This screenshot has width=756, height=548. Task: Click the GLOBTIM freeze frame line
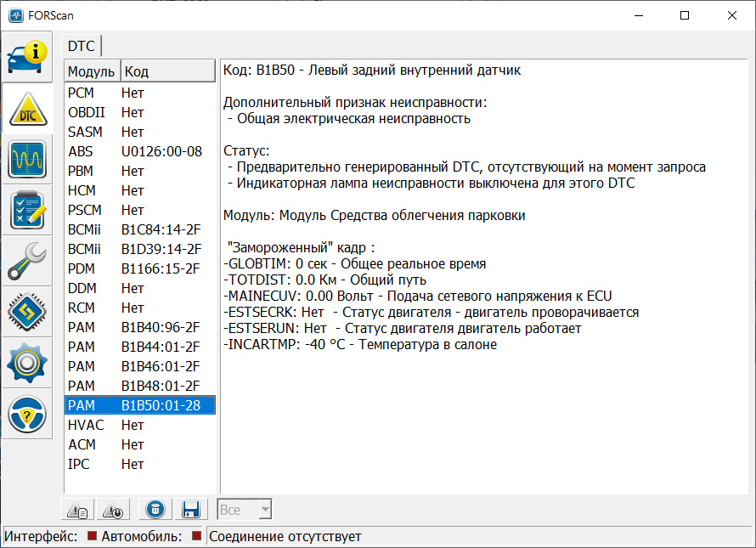click(x=354, y=264)
